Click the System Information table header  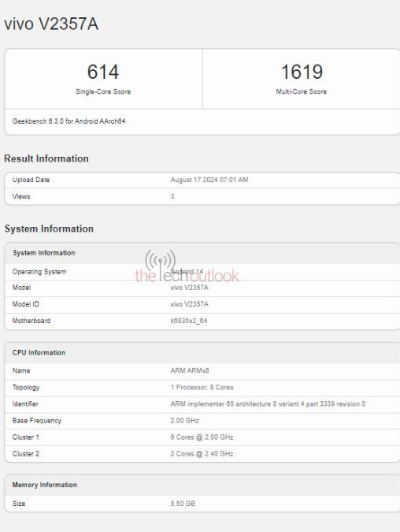[x=202, y=253]
